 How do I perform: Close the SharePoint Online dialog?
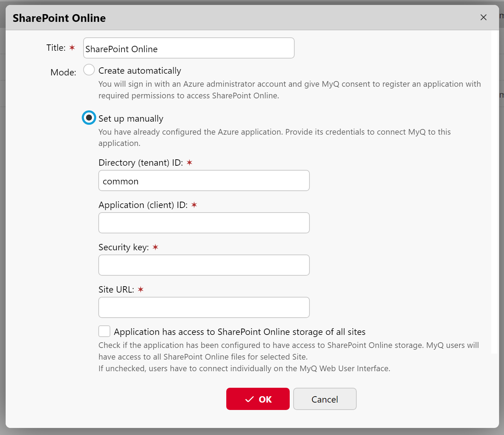coord(483,17)
